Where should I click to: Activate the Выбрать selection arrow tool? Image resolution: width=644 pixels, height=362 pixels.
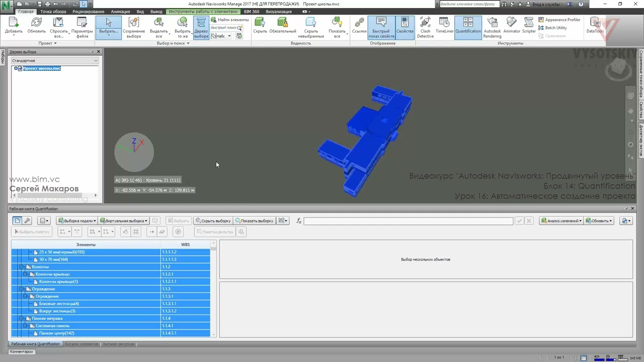point(109,27)
